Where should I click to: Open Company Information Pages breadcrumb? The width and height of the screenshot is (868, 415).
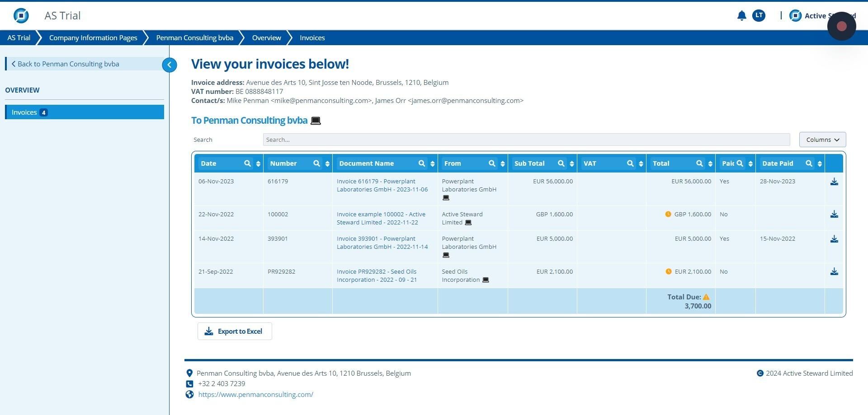(x=93, y=38)
